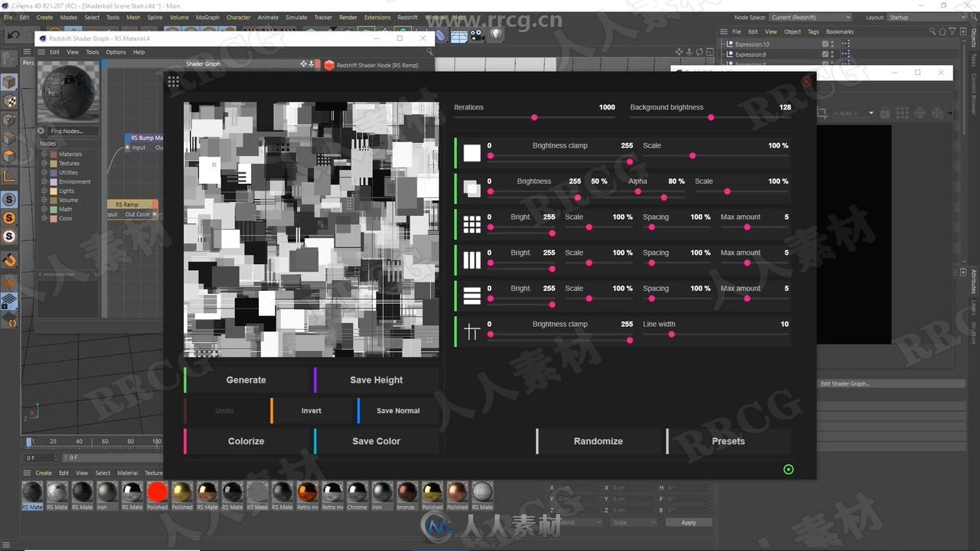Click the Save Color button
The height and width of the screenshot is (551, 980).
click(376, 441)
